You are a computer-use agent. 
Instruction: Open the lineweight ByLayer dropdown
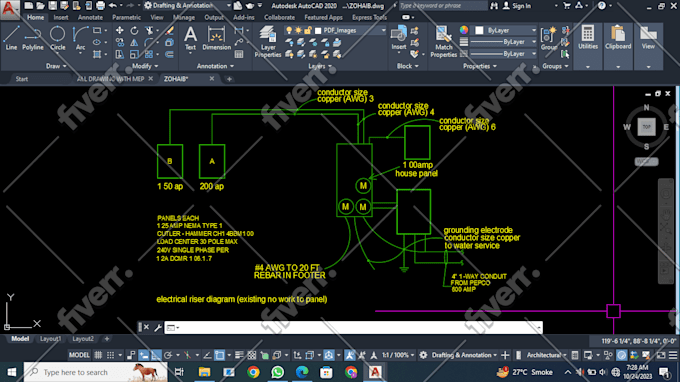coord(503,42)
